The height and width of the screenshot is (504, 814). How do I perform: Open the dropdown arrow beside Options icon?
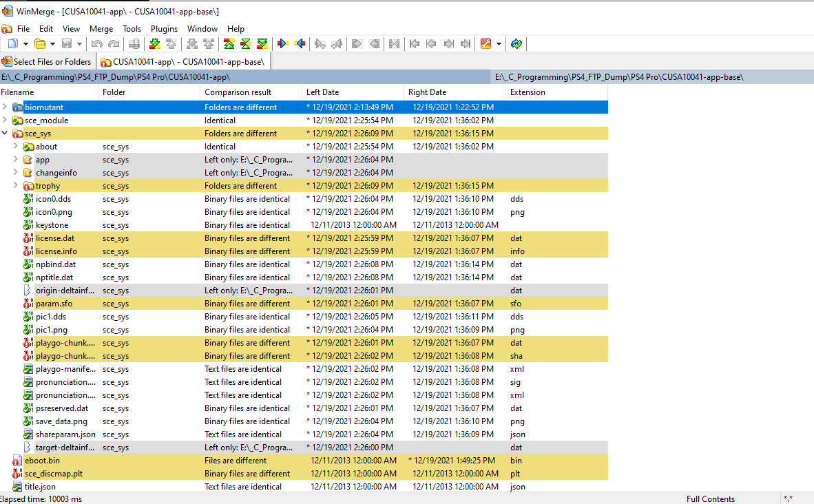(x=499, y=44)
